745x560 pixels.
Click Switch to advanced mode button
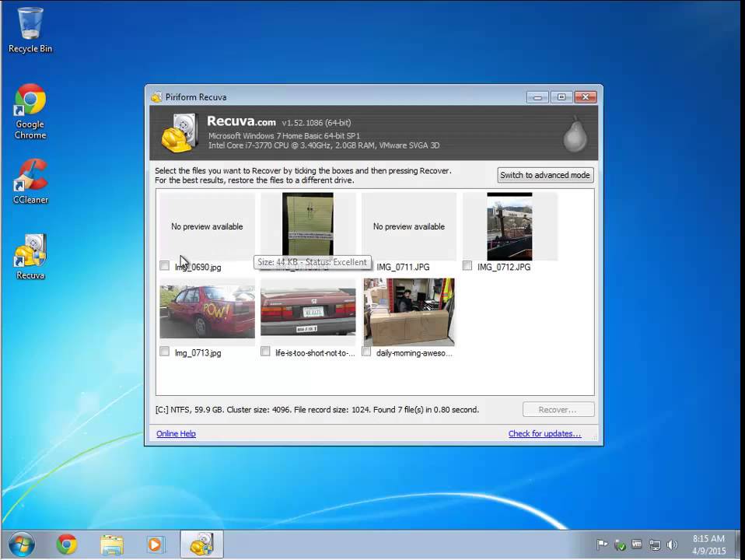click(x=545, y=175)
